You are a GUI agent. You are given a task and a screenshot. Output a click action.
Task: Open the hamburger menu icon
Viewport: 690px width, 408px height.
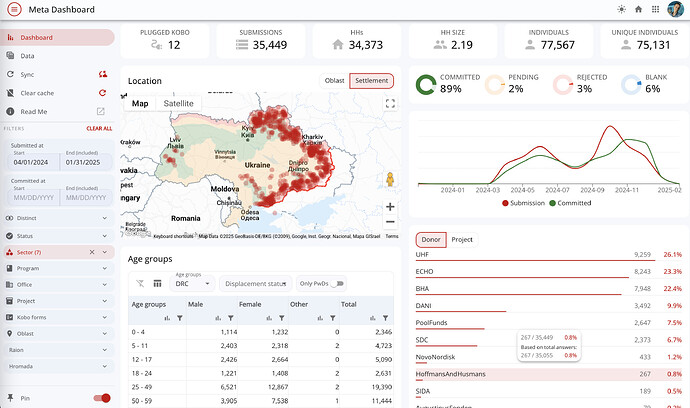point(14,9)
